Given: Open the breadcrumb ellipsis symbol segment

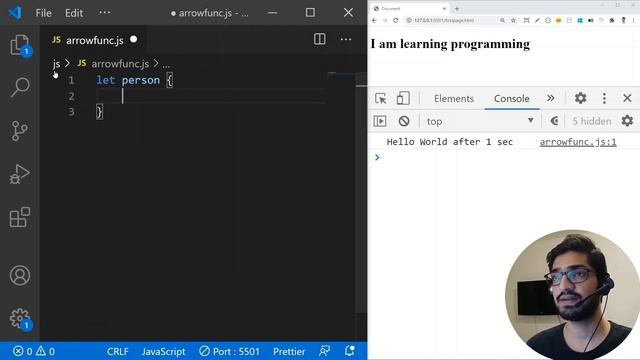Looking at the screenshot, I should point(166,64).
